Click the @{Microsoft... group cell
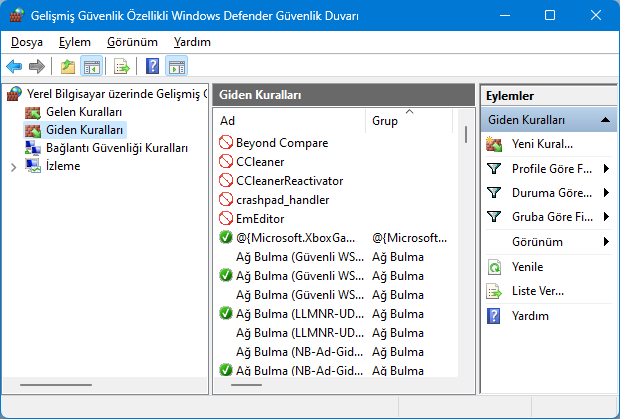This screenshot has height=419, width=620. pos(409,238)
